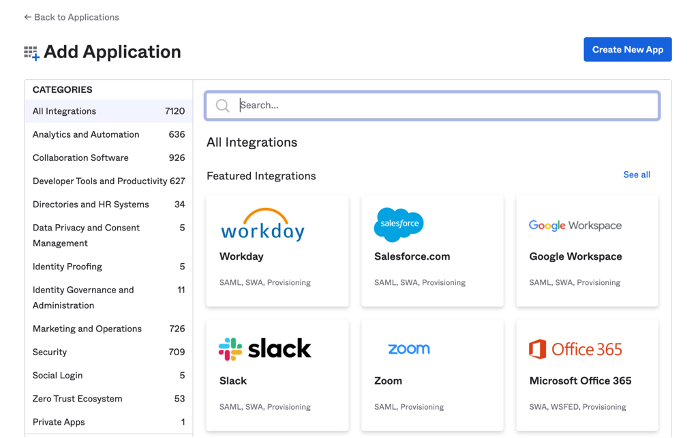Select Identity Proofing category
This screenshot has height=438, width=698.
(109, 267)
